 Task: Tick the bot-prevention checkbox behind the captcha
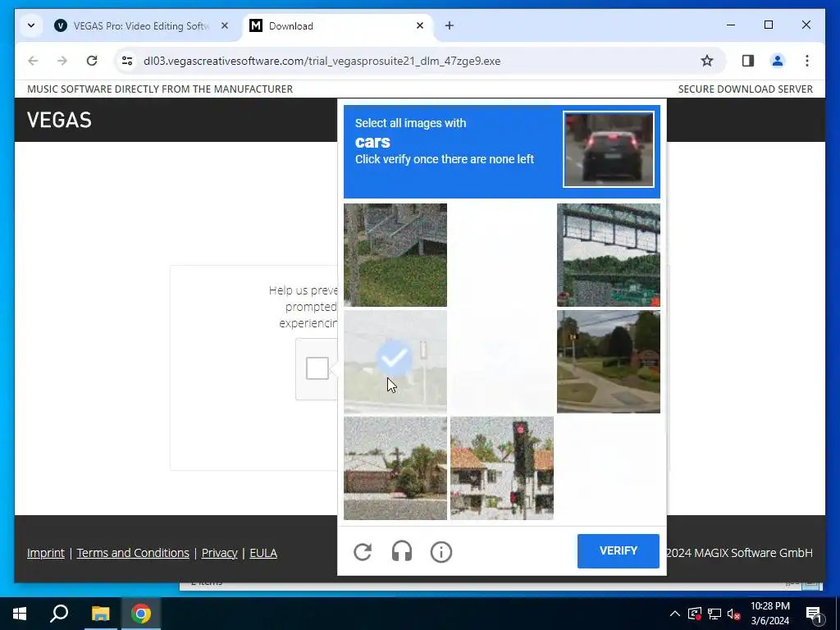click(317, 368)
